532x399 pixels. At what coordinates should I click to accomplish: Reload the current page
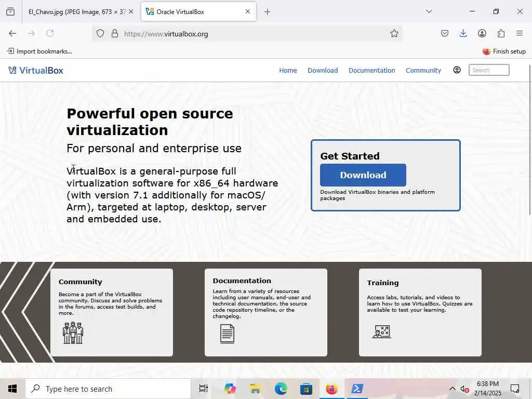50,33
